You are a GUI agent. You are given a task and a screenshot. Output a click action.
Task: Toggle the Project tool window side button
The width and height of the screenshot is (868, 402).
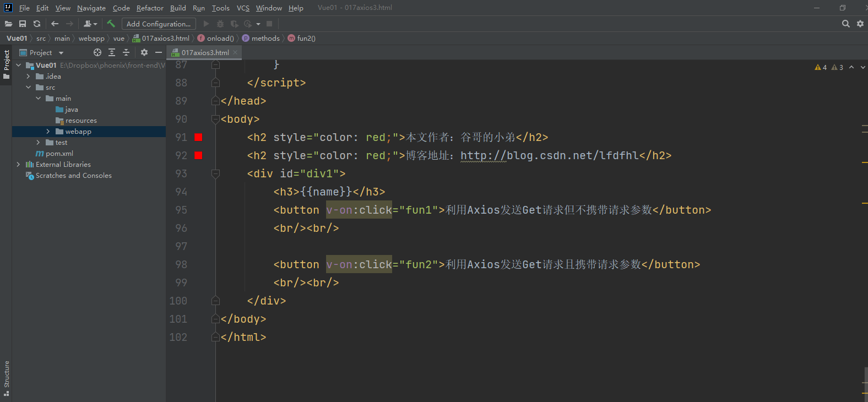(6, 64)
